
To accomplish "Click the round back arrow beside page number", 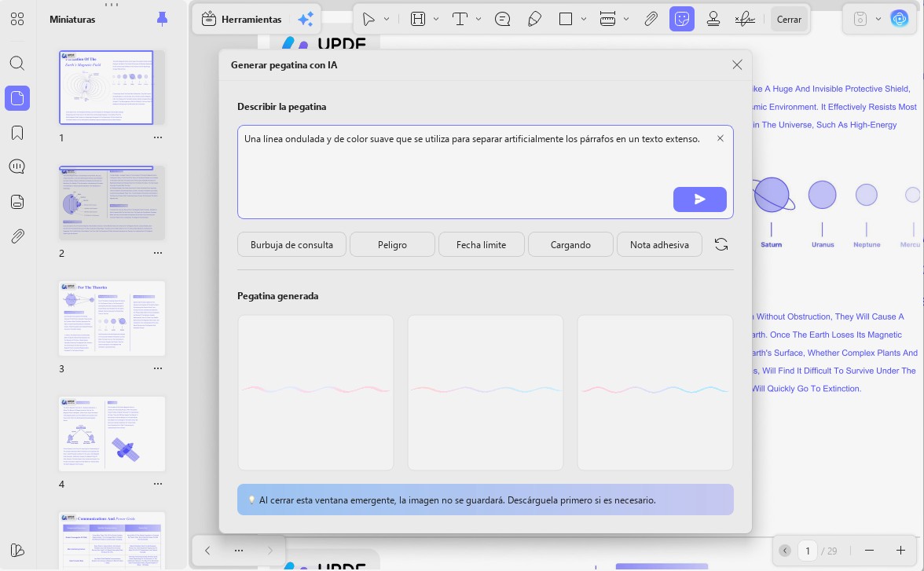I will 784,551.
